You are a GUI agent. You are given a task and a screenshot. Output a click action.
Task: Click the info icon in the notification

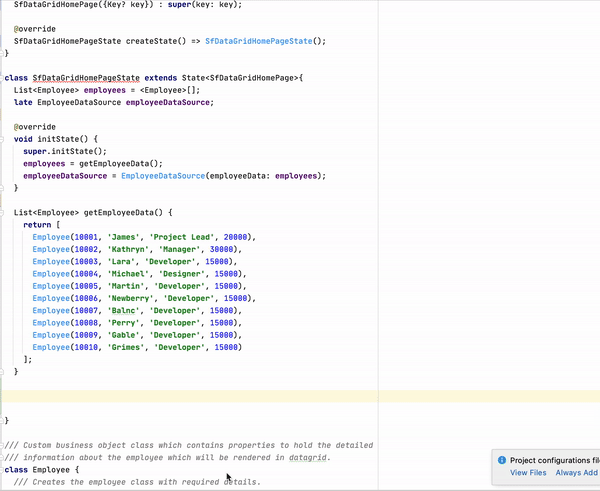tap(502, 460)
